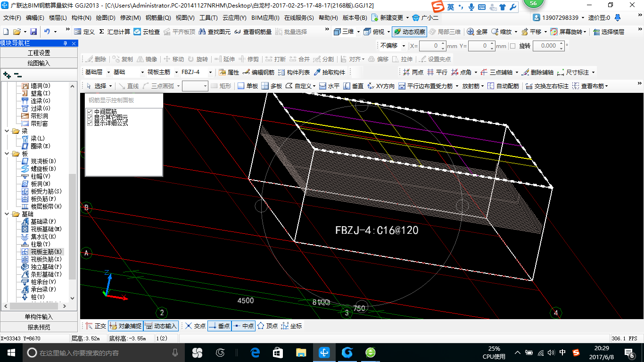The width and height of the screenshot is (644, 362).
Task: Click 属性 properties tool
Action: pos(229,72)
